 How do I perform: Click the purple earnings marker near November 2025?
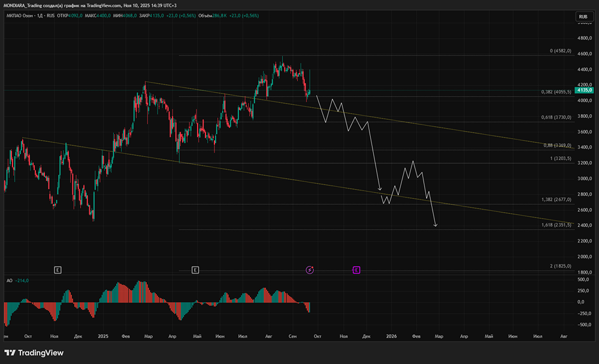[356, 270]
